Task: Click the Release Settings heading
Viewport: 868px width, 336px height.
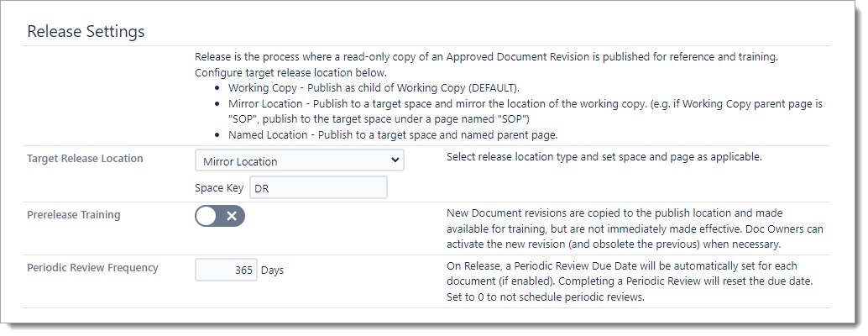Action: click(86, 31)
